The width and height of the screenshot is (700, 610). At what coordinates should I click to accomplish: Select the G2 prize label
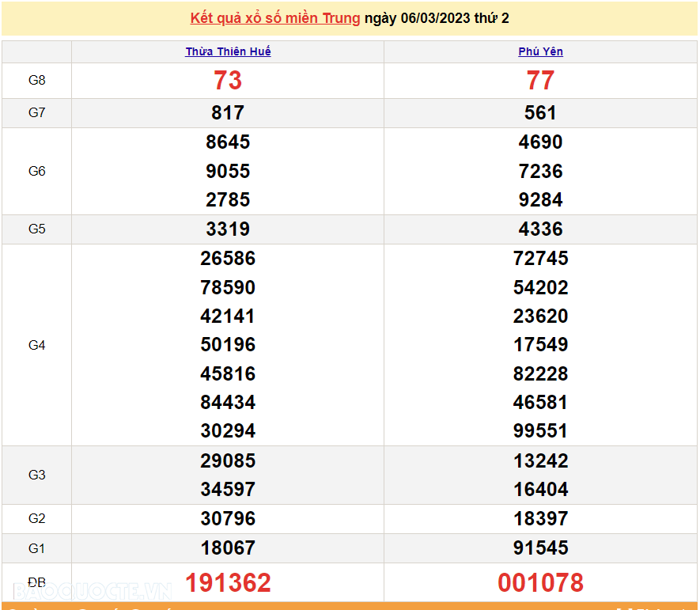(x=36, y=518)
